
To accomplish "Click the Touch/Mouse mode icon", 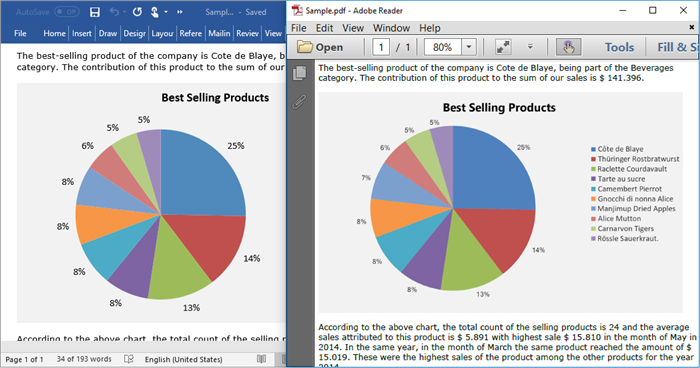I will [154, 12].
